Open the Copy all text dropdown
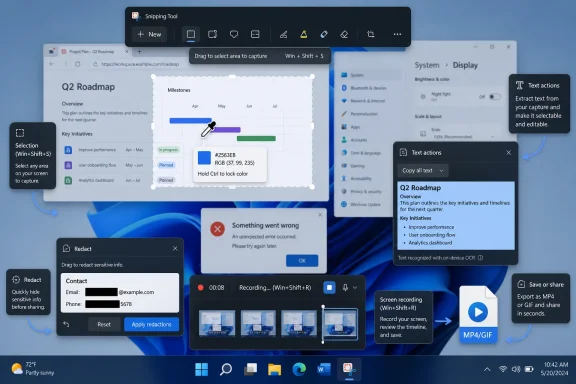The height and width of the screenshot is (384, 576). click(423, 171)
